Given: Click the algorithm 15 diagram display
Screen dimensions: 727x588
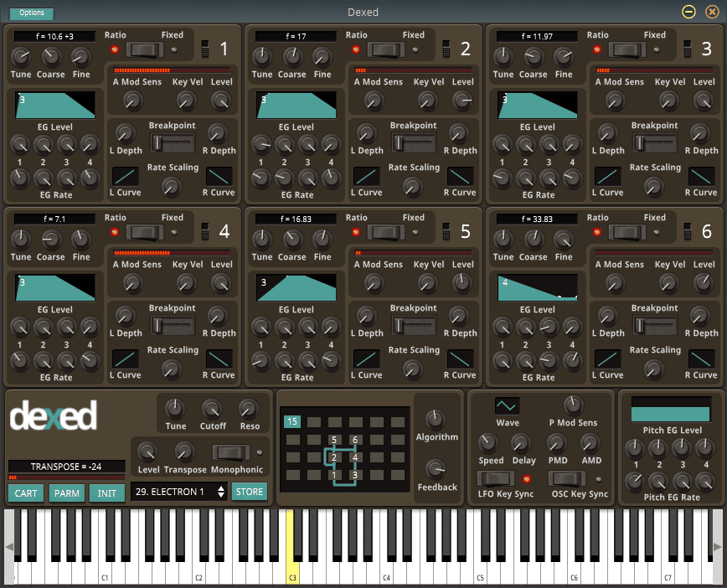Looking at the screenshot, I should point(344,449).
